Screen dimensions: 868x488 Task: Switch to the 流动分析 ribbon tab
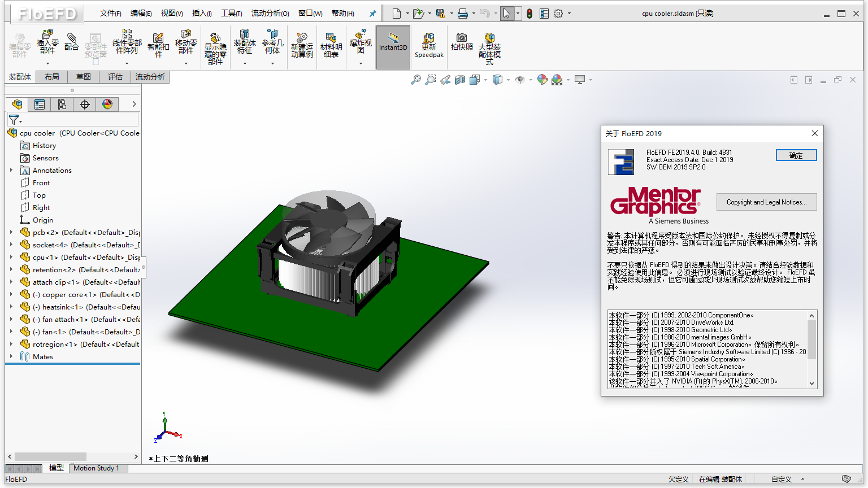click(150, 77)
